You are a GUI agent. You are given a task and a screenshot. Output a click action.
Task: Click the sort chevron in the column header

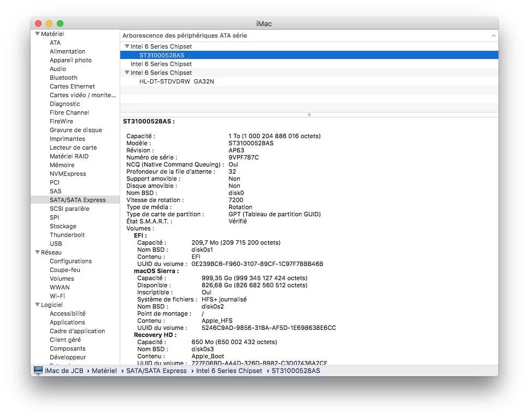click(493, 36)
